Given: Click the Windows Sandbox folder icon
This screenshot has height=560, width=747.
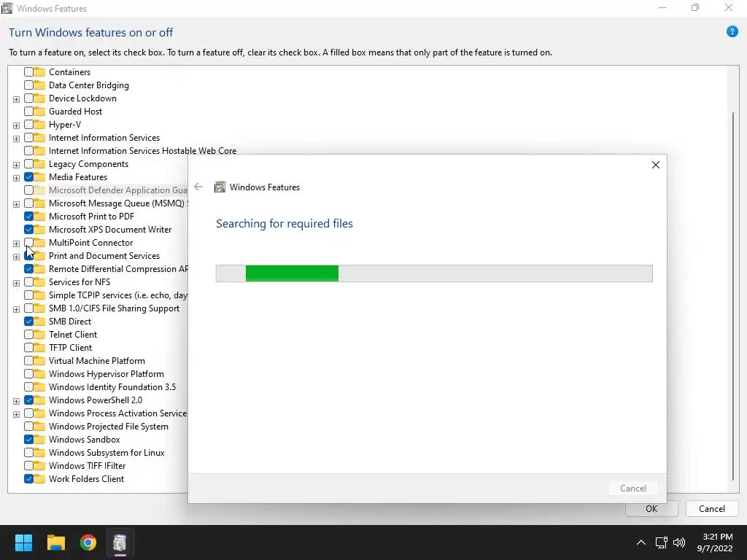Looking at the screenshot, I should (39, 440).
